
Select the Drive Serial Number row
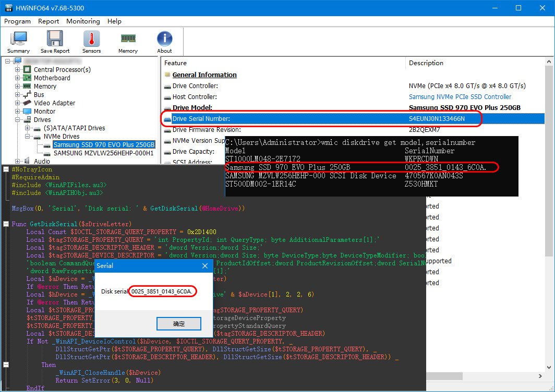point(353,119)
